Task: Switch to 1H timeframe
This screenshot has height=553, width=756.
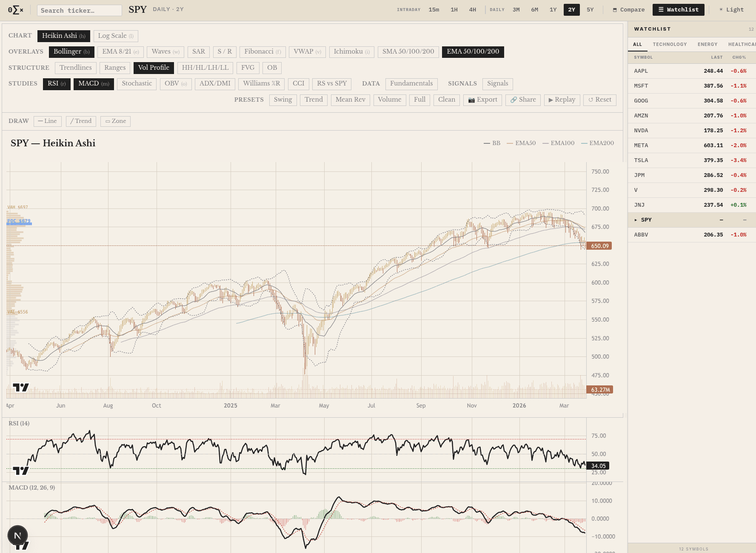Action: (x=454, y=10)
